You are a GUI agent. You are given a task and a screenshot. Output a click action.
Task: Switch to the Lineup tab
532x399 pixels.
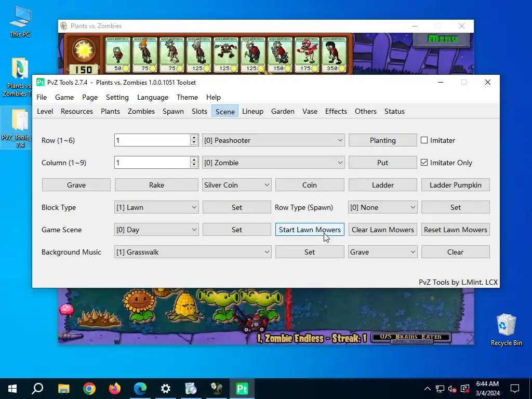point(253,111)
